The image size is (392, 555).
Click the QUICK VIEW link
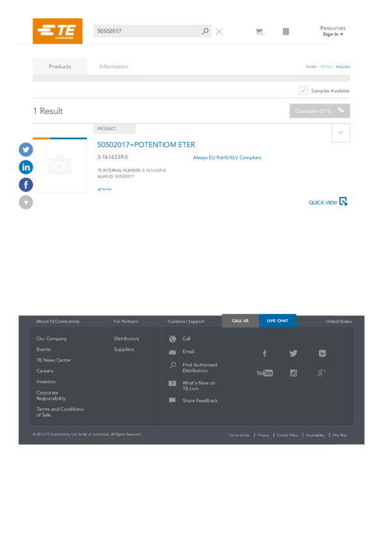pos(323,202)
